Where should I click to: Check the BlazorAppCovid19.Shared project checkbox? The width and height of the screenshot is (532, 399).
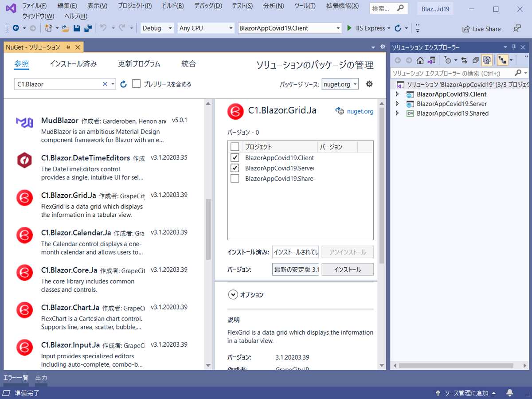coord(235,179)
